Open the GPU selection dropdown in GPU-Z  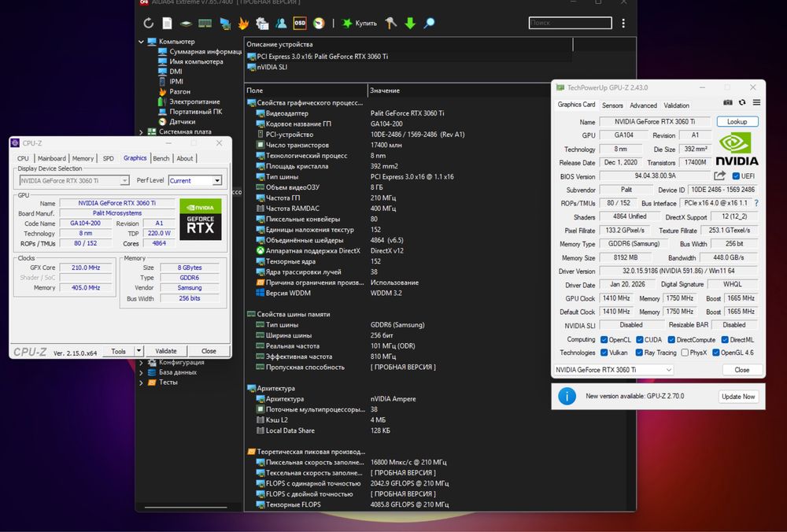coord(613,370)
